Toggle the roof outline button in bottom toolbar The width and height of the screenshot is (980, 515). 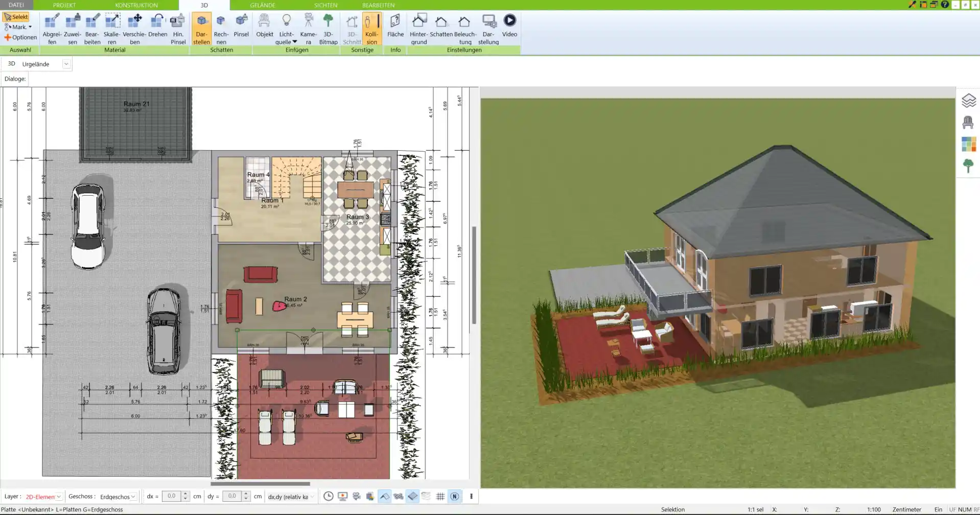tap(385, 496)
